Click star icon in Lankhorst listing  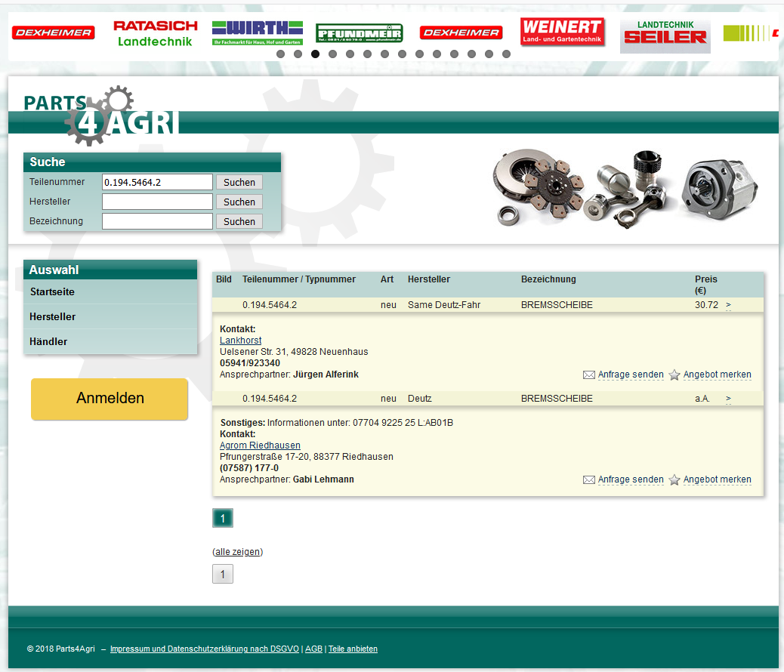674,375
